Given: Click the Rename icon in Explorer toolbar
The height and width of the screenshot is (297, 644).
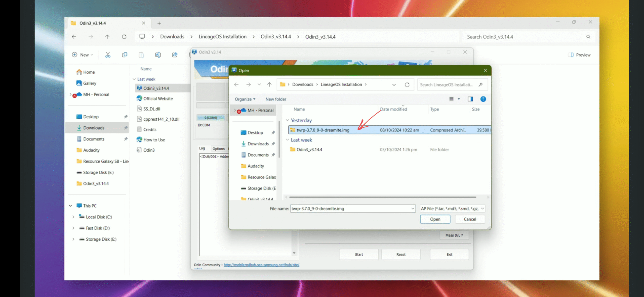Looking at the screenshot, I should coord(158,55).
